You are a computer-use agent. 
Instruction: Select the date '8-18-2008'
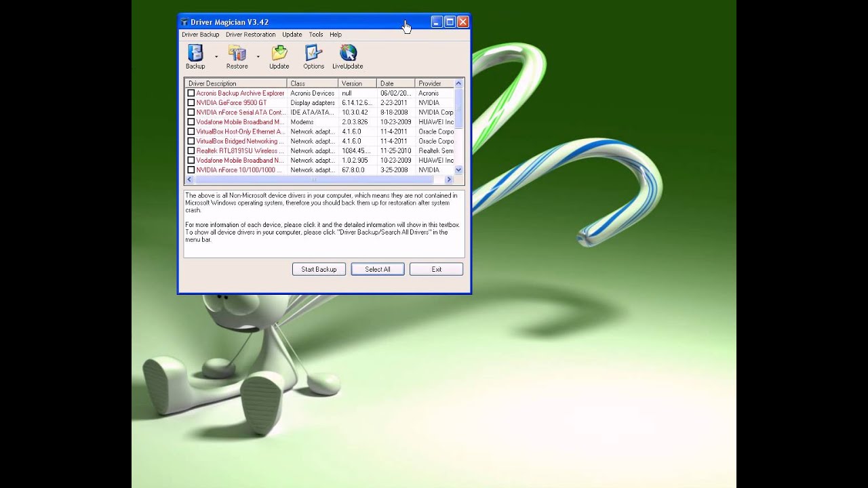(x=394, y=113)
